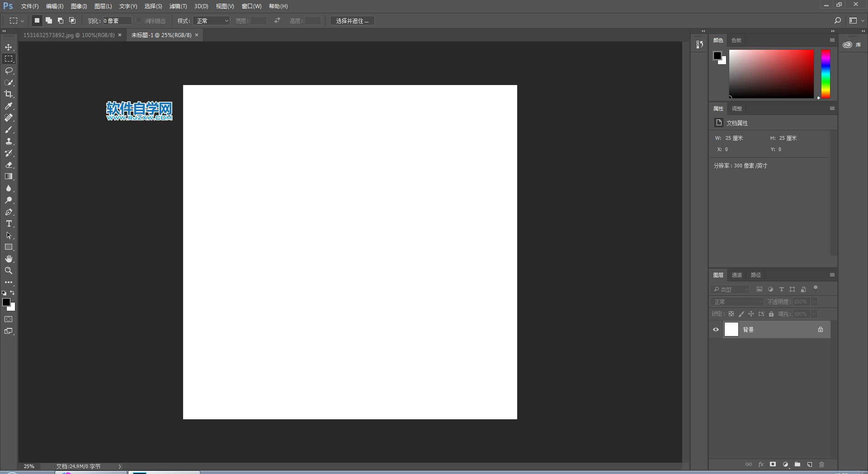
Task: Hide the 背景 layer visibility eye
Action: [716, 330]
